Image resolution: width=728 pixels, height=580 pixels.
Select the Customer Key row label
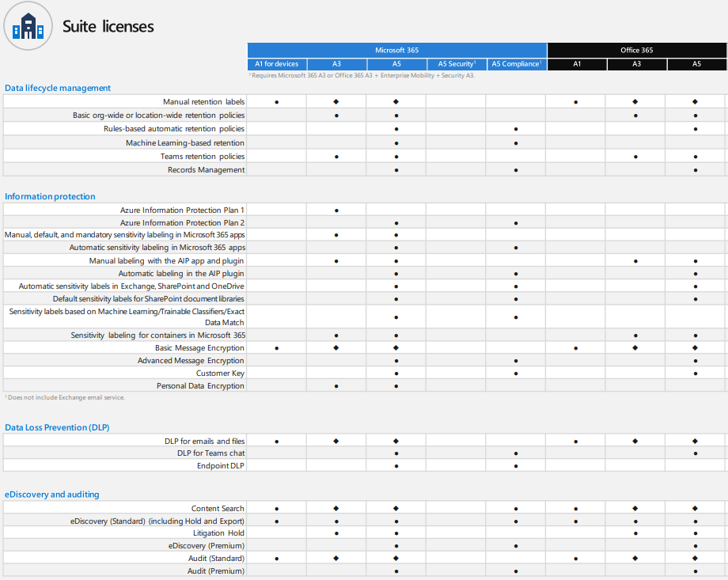coord(220,373)
